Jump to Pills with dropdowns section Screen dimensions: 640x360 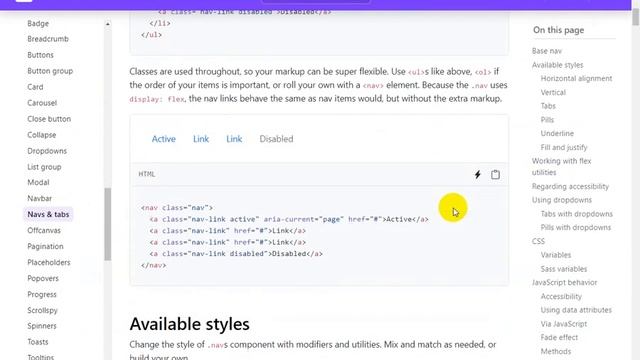[576, 227]
